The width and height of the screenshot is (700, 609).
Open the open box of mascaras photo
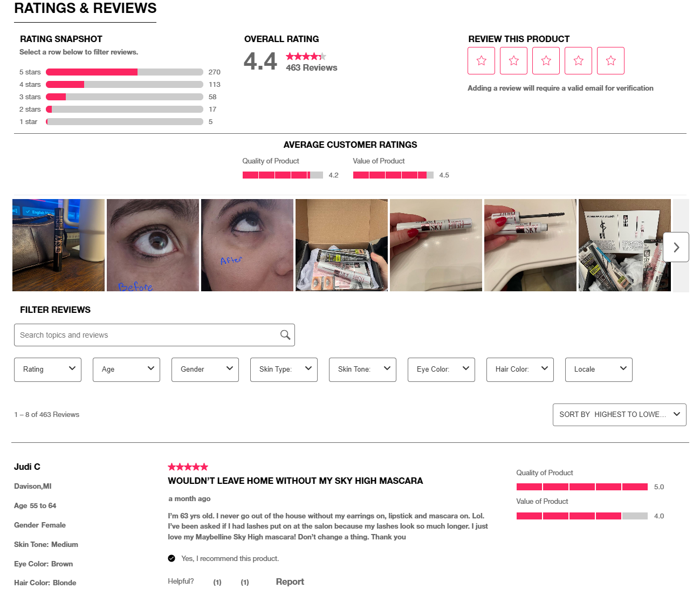tap(341, 245)
